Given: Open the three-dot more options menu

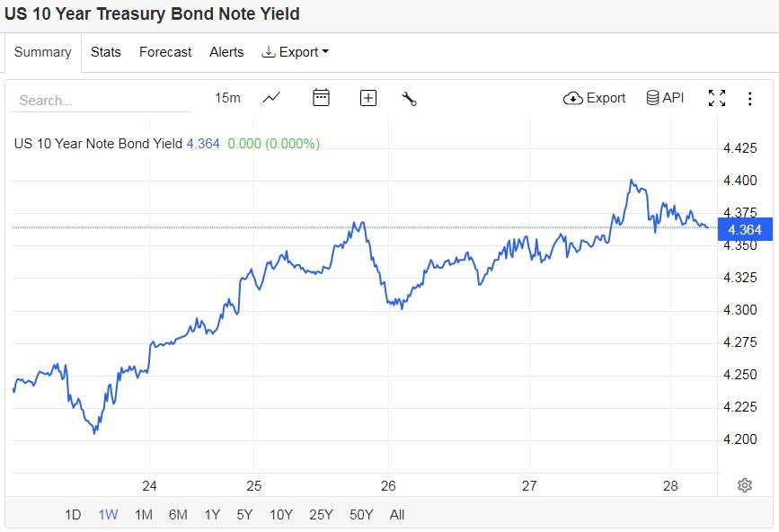Looking at the screenshot, I should point(749,98).
